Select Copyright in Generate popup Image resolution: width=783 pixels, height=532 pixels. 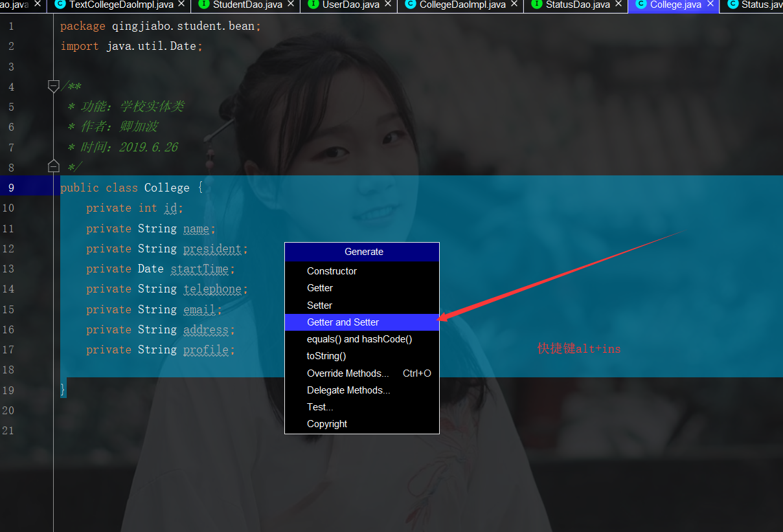(362, 424)
